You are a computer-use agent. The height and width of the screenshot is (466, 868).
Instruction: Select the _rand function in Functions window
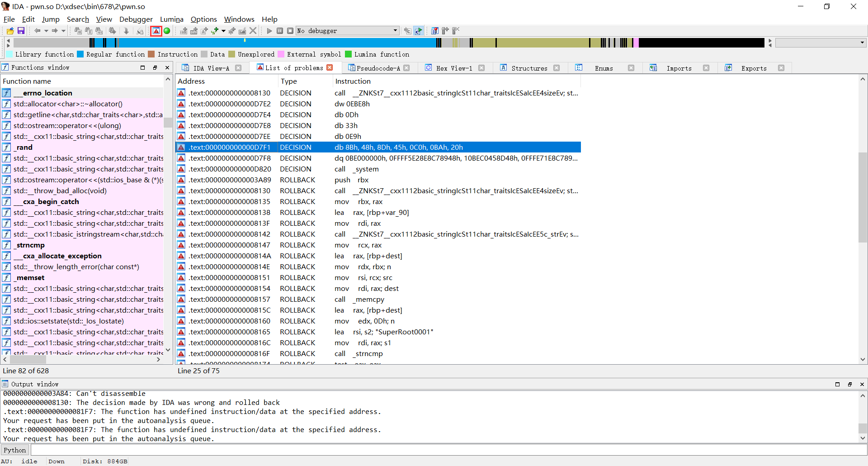tap(82, 147)
